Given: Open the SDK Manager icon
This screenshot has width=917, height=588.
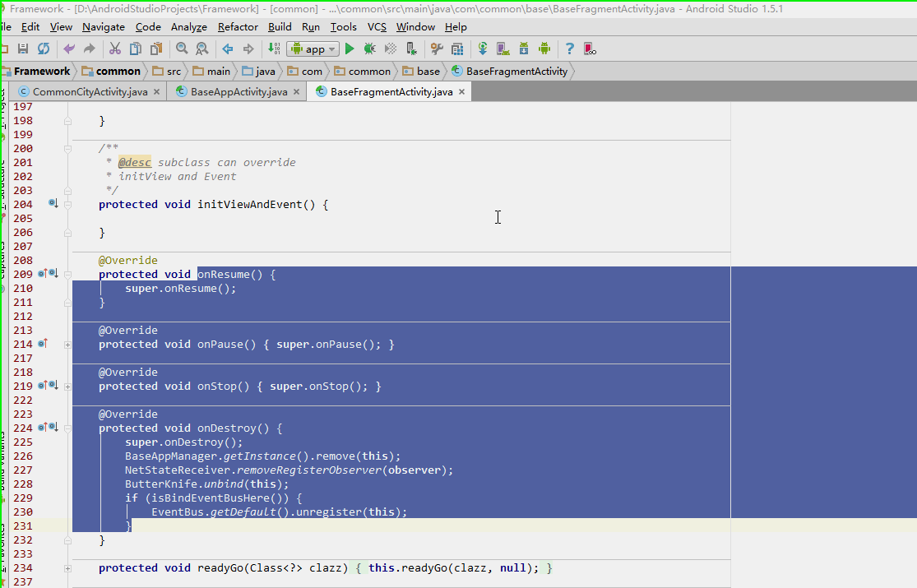Looking at the screenshot, I should (x=524, y=49).
